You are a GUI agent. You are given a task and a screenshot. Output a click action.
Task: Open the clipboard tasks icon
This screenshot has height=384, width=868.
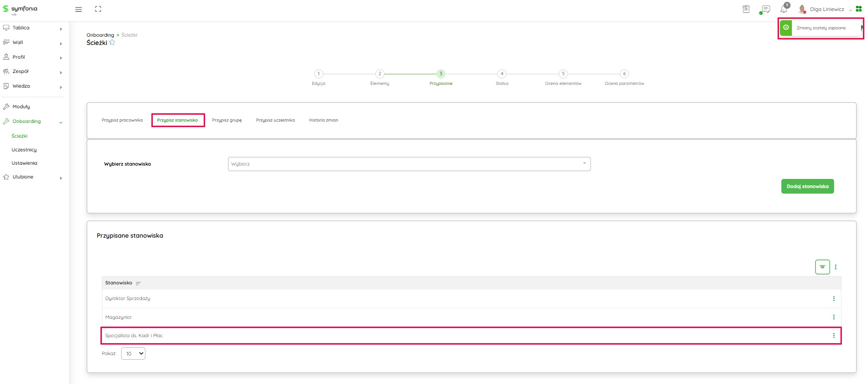(x=746, y=9)
